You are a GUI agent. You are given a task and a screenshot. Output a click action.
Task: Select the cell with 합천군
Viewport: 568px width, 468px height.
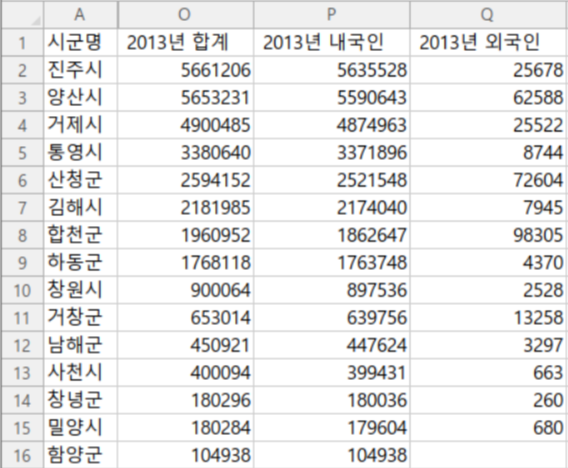80,235
